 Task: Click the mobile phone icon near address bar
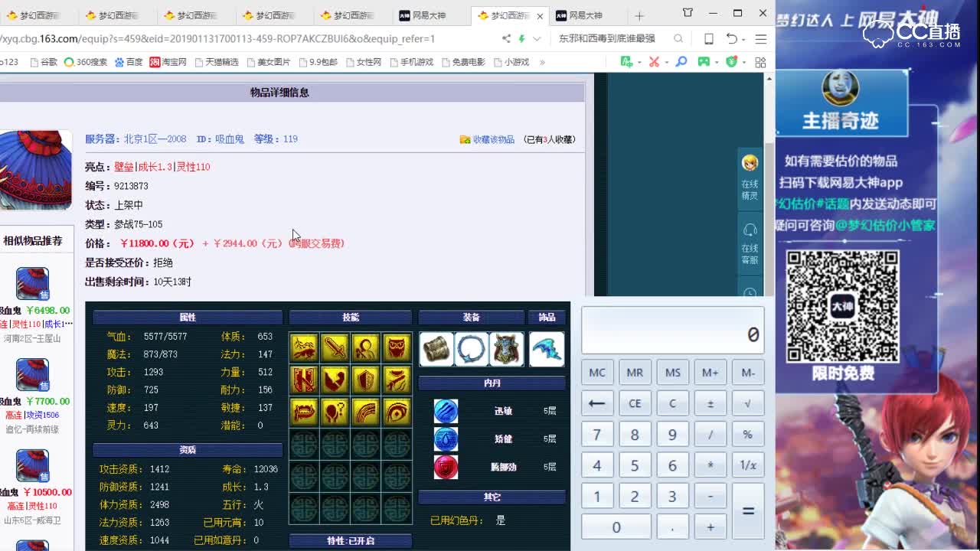[x=709, y=37]
